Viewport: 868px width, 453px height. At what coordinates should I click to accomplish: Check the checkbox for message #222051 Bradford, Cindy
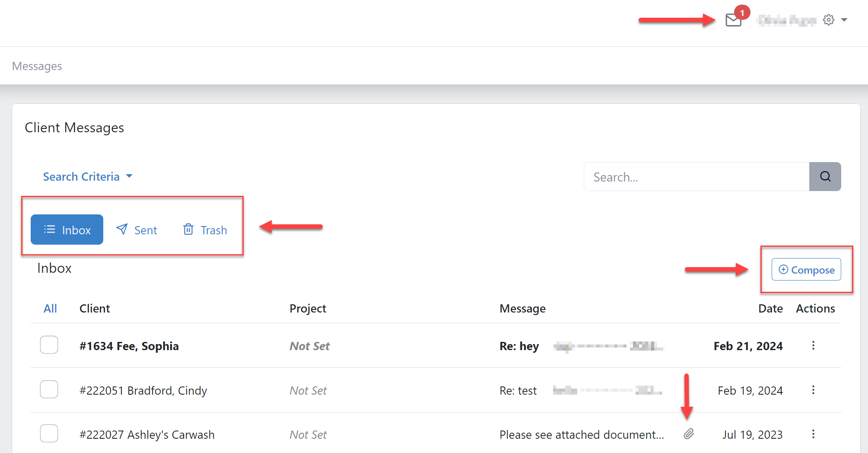coord(49,389)
